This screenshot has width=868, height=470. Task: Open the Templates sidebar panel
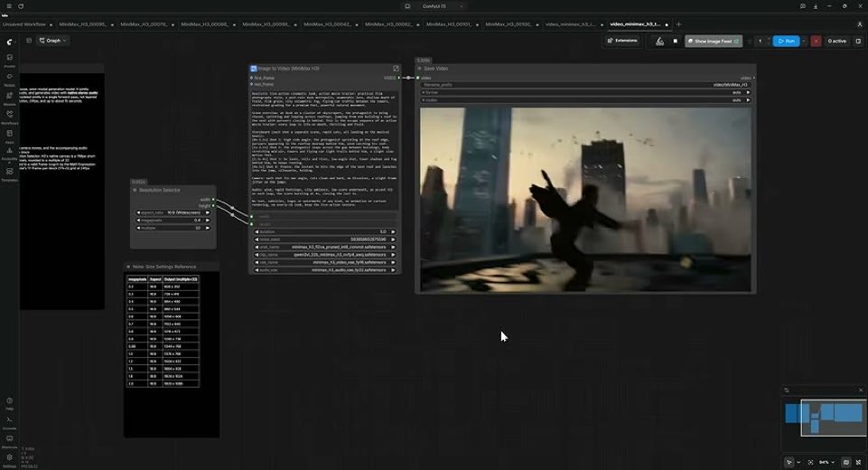(9, 174)
